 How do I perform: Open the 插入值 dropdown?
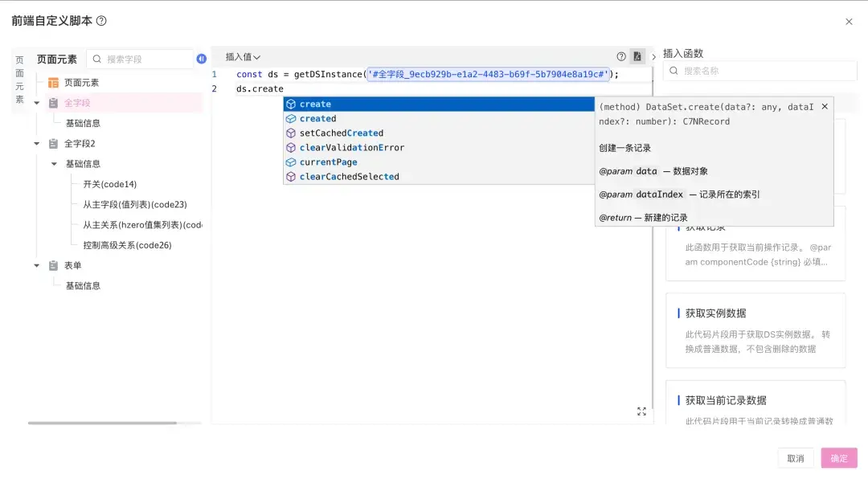click(243, 57)
